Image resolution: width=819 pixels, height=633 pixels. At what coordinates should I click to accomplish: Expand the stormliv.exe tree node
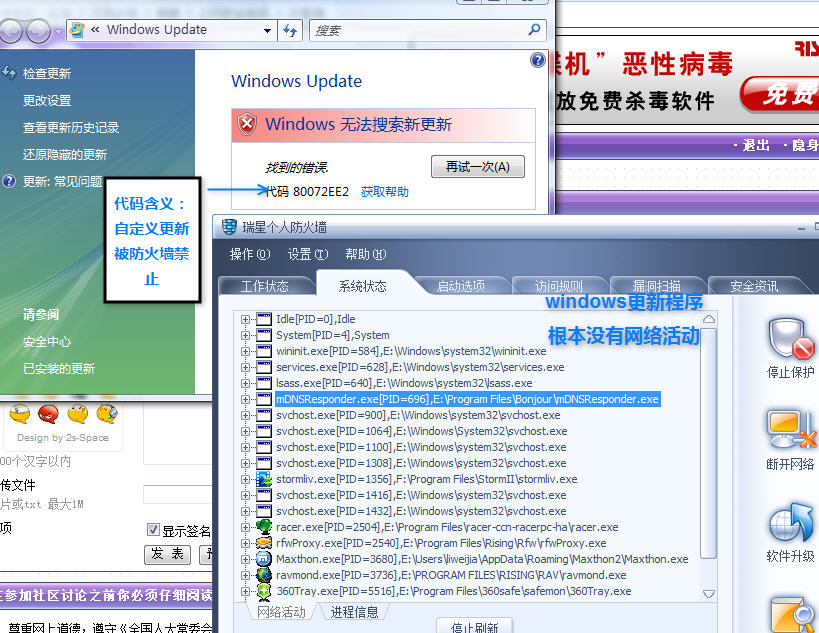tap(245, 479)
